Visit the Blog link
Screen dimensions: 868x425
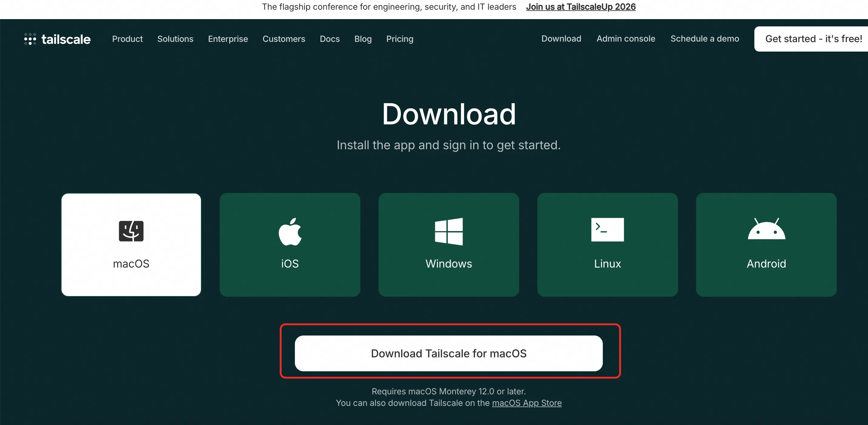coord(363,39)
